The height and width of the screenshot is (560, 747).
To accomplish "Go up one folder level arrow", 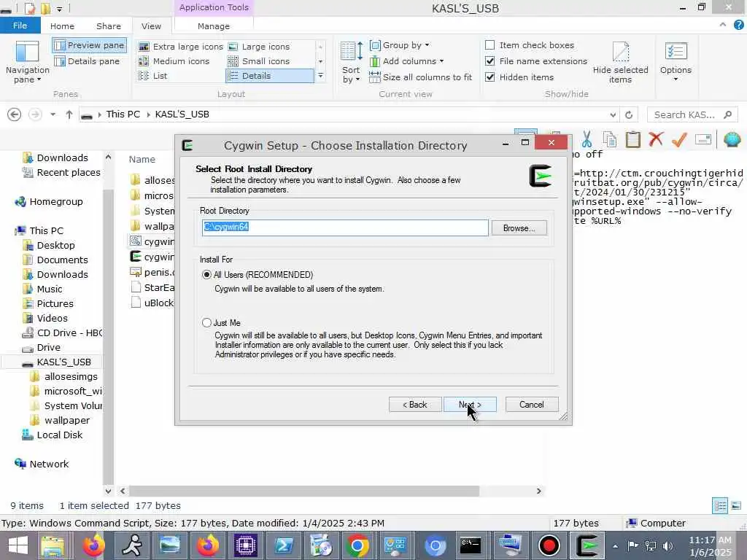I will 69,114.
